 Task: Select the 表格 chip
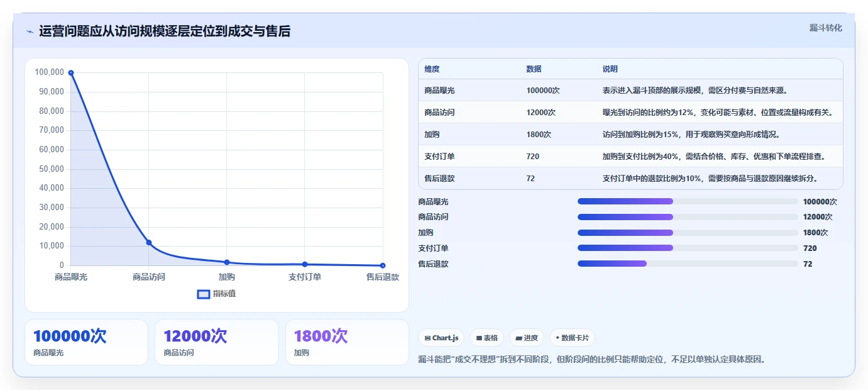[x=486, y=338]
